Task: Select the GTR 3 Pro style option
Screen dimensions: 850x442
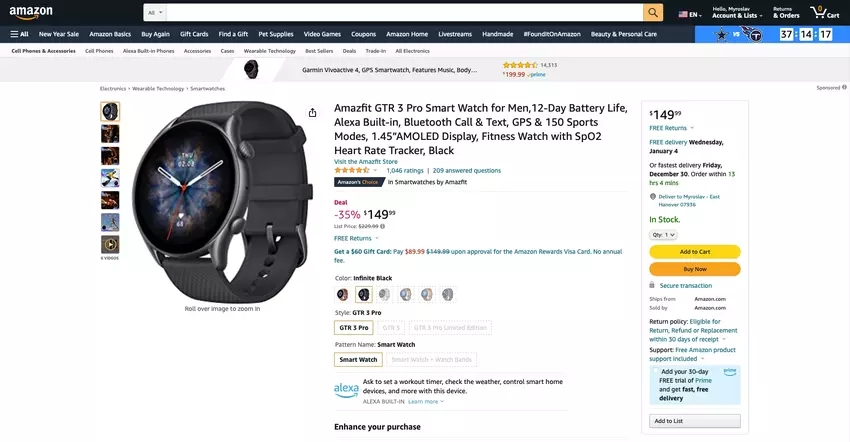Action: tap(354, 327)
